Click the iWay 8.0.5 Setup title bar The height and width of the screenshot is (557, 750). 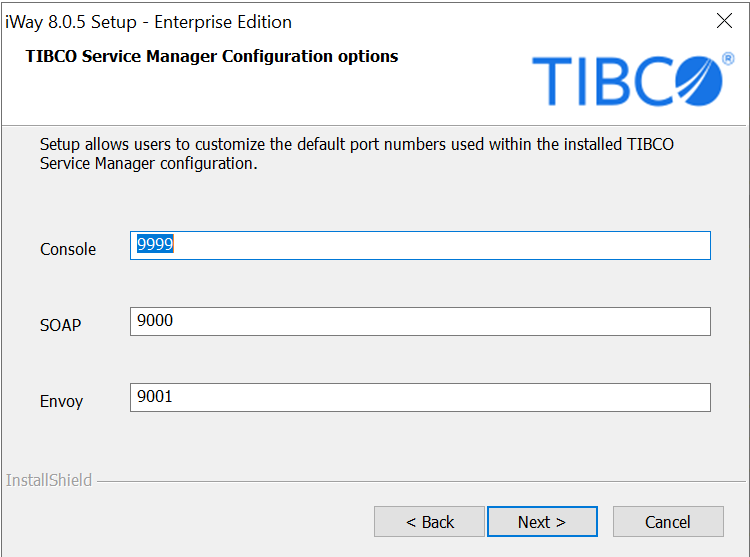tap(148, 22)
